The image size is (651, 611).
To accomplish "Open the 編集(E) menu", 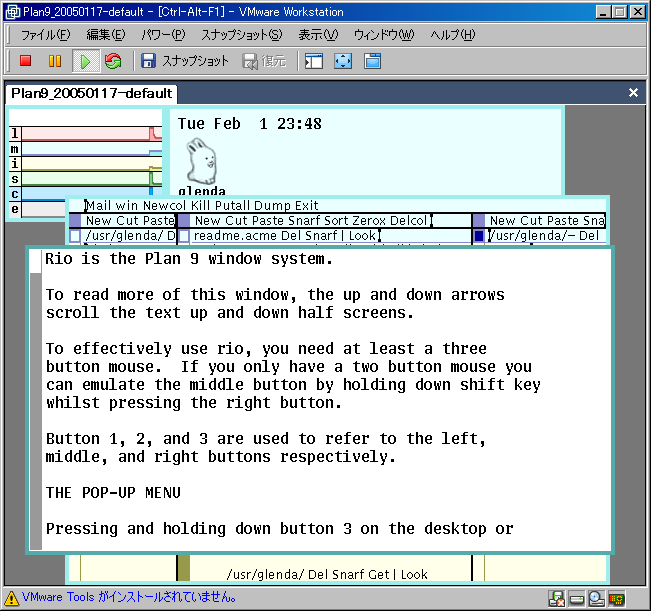I will [105, 35].
